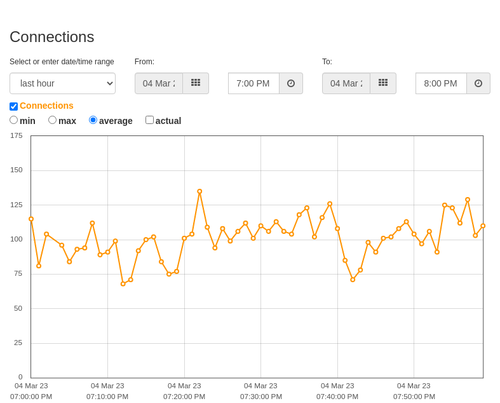The height and width of the screenshot is (403, 500).
Task: Click the first data point at 07:00:00 PM
Action: pyautogui.click(x=31, y=219)
